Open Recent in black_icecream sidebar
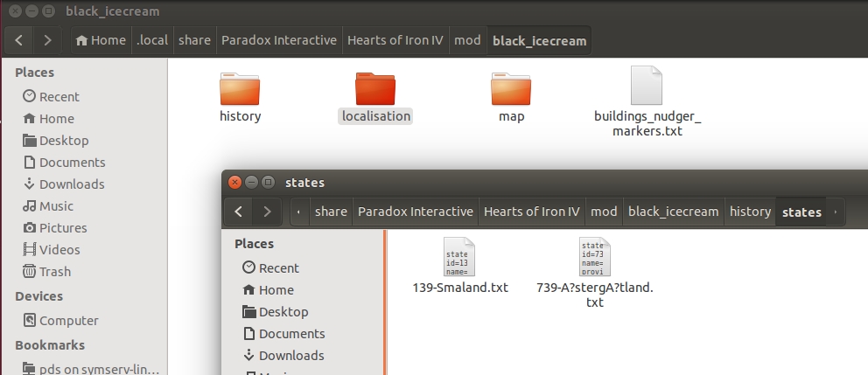Viewport: 868px width, 375px height. coord(52,97)
